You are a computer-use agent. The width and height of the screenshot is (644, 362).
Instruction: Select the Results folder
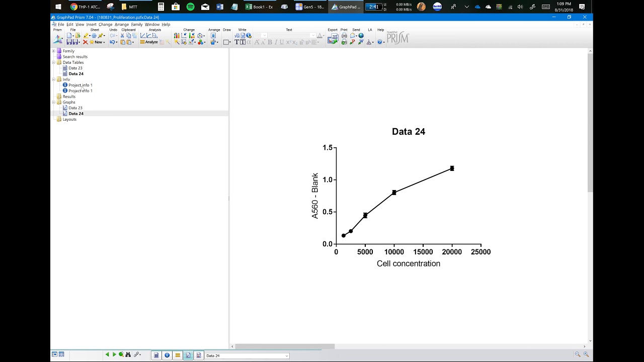[x=69, y=97]
